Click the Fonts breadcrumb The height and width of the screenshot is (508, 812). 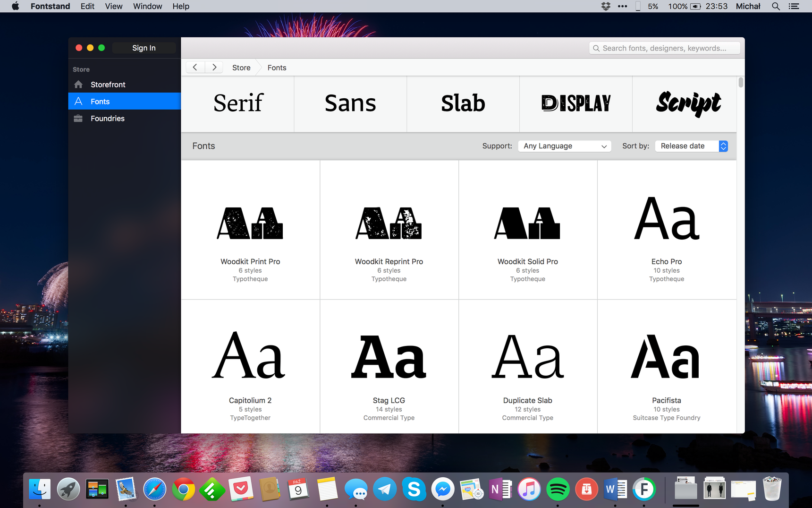point(277,68)
